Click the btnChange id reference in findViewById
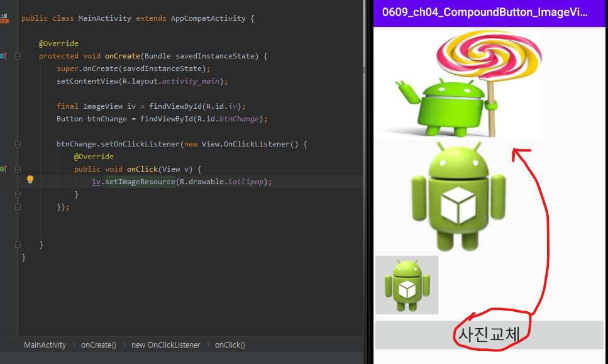Image resolution: width=608 pixels, height=364 pixels. (240, 119)
